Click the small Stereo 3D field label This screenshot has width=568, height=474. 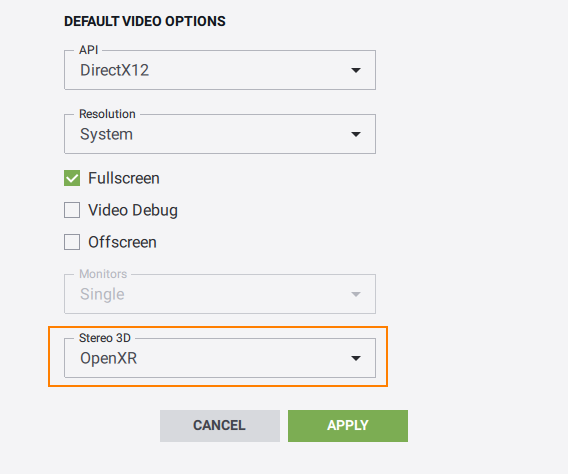click(x=105, y=338)
